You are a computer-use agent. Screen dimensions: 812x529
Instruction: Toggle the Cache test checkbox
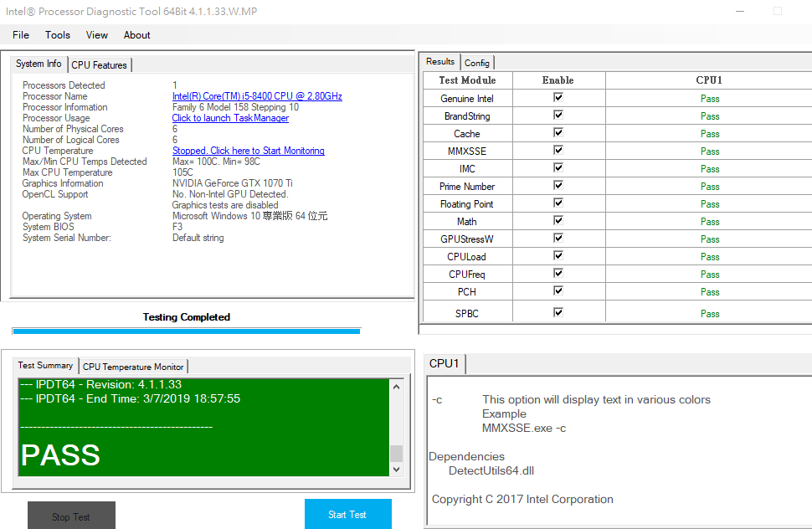coord(558,132)
